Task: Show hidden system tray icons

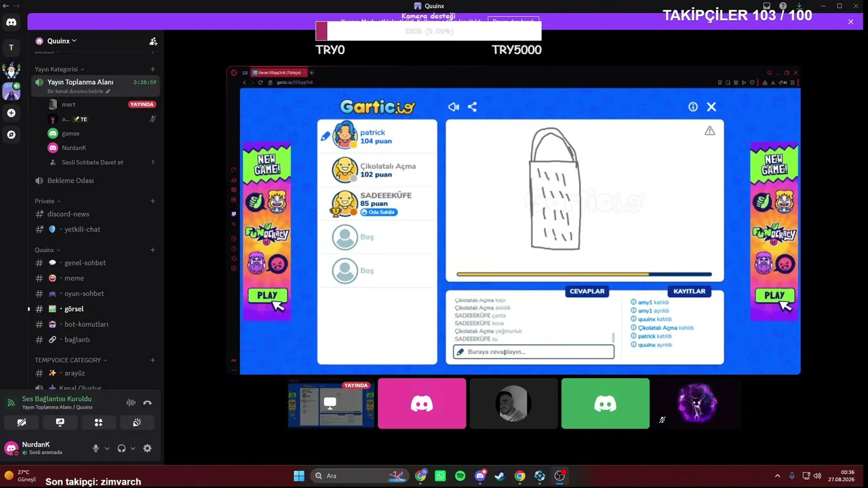Action: pos(777,476)
